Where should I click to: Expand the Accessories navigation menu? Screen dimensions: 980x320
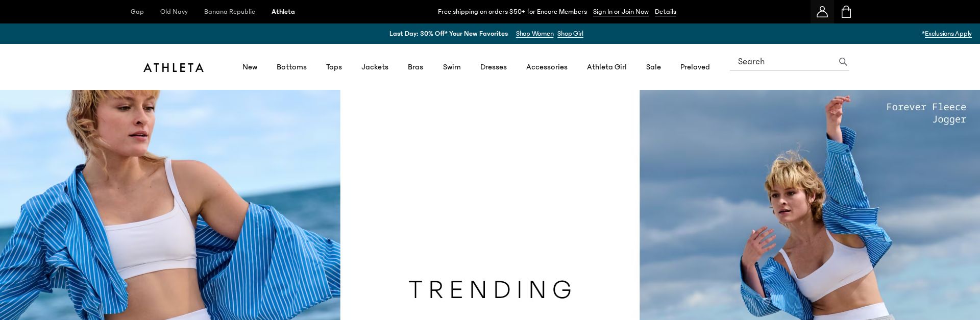click(x=547, y=67)
